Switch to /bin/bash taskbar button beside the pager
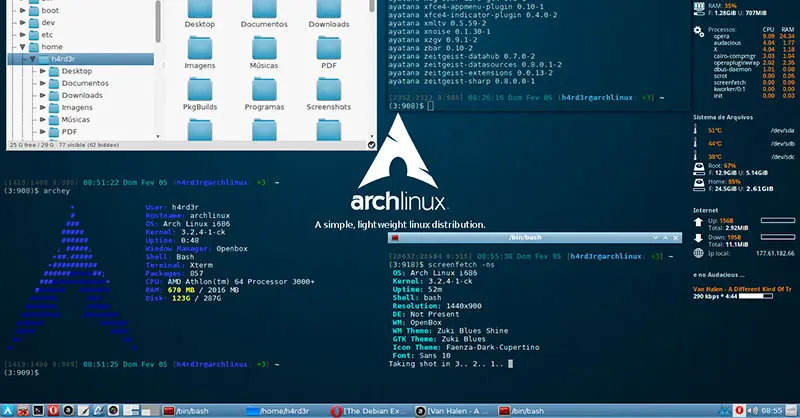800x418 pixels. 201,410
